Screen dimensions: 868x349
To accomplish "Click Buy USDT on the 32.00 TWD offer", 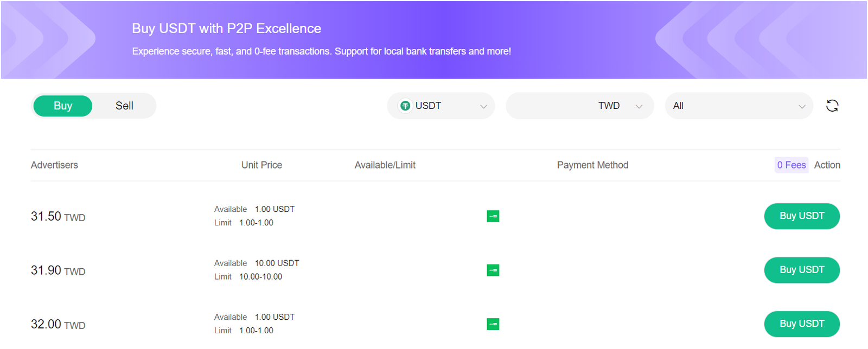I will [x=802, y=324].
